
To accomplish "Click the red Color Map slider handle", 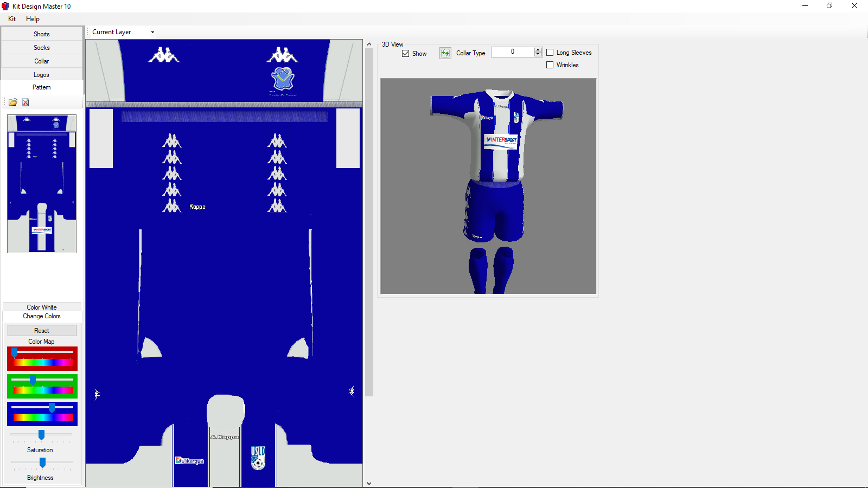I will click(14, 352).
